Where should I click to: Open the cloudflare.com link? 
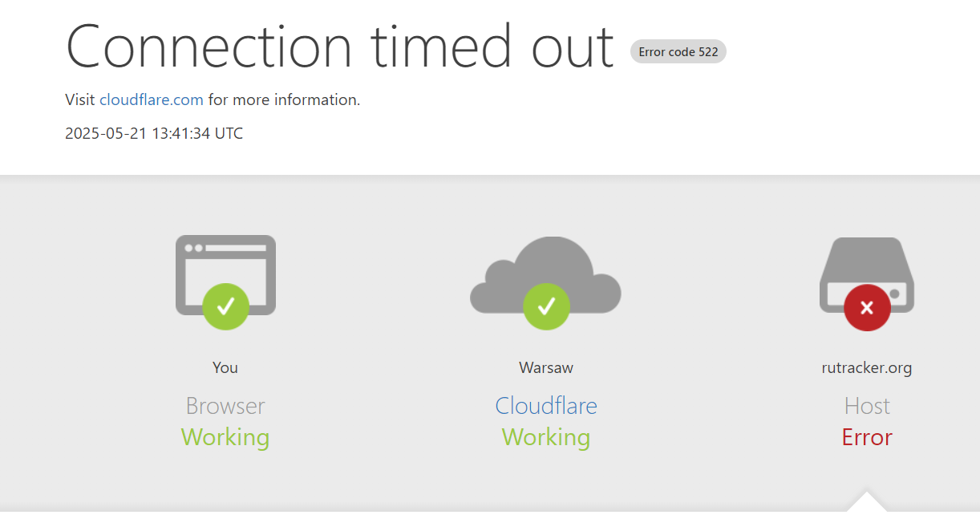(152, 100)
